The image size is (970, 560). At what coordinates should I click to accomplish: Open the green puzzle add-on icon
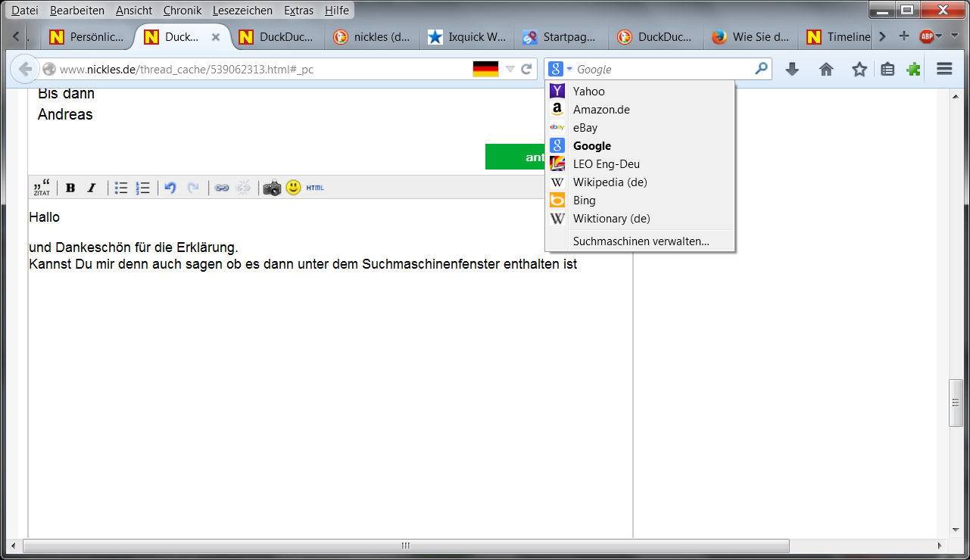tap(914, 69)
